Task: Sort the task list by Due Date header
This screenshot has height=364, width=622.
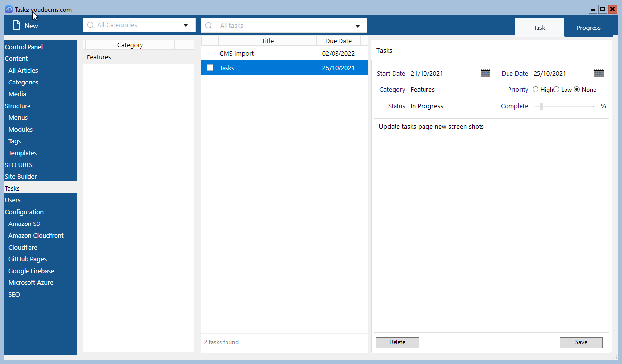Action: click(x=338, y=41)
